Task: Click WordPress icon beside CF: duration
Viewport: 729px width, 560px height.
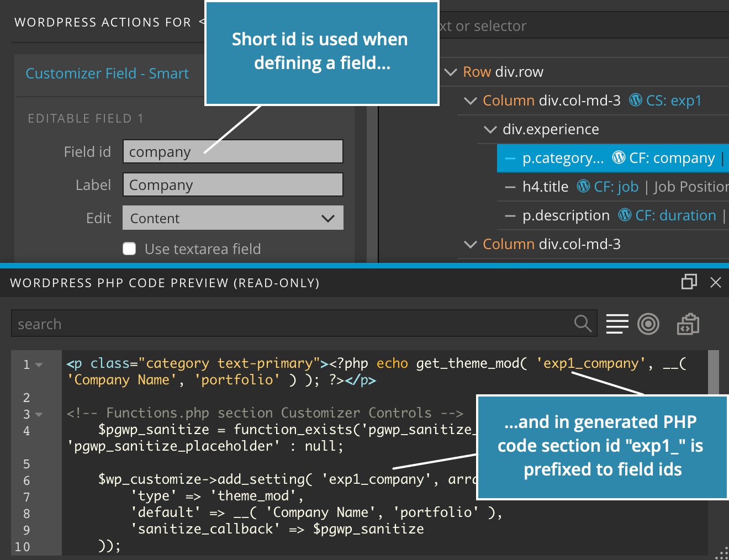Action: (625, 215)
